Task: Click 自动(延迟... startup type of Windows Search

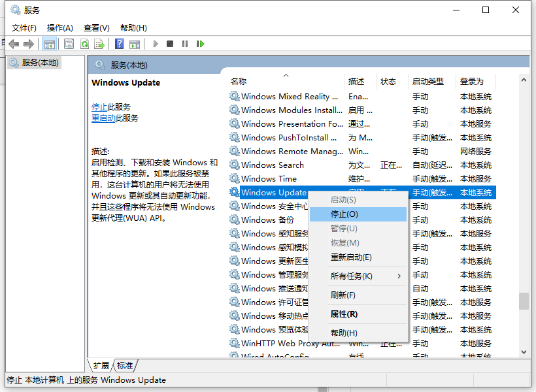Action: click(x=432, y=165)
